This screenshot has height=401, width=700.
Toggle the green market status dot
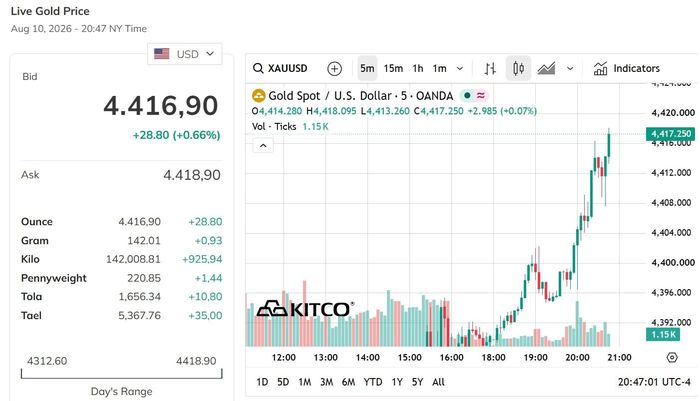(x=467, y=96)
